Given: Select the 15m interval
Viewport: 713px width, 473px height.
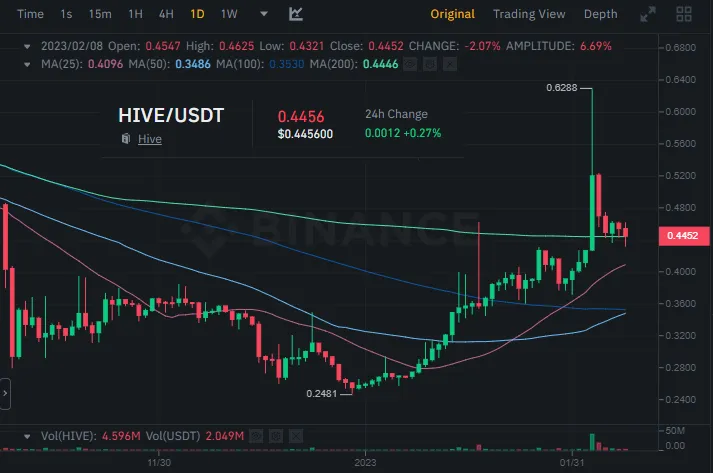Looking at the screenshot, I should click(100, 14).
